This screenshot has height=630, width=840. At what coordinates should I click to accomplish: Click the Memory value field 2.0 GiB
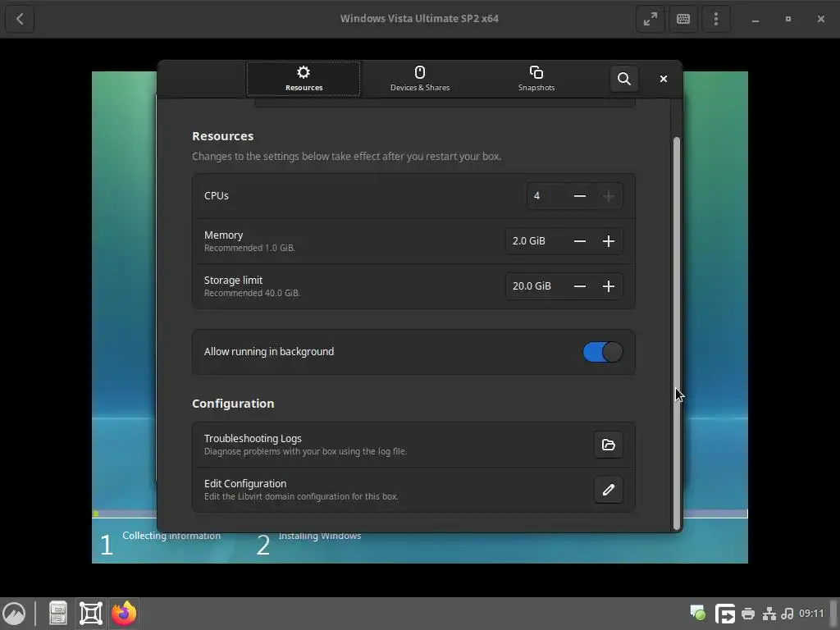[535, 241]
